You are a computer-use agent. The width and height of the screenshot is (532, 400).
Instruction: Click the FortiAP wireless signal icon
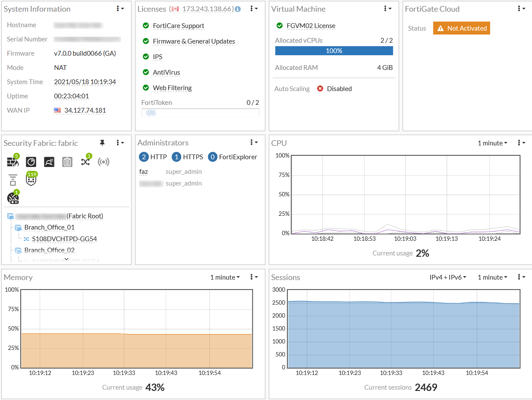pyautogui.click(x=104, y=162)
